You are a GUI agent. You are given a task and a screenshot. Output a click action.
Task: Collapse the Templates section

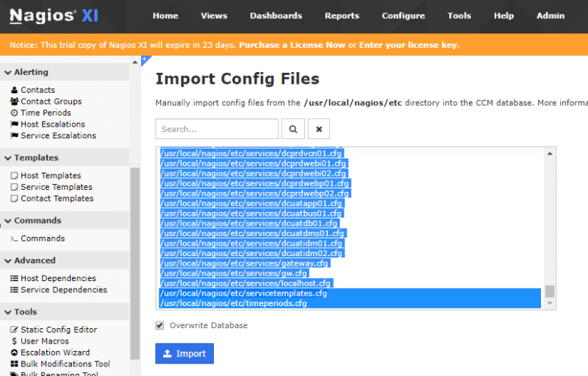tap(65, 157)
